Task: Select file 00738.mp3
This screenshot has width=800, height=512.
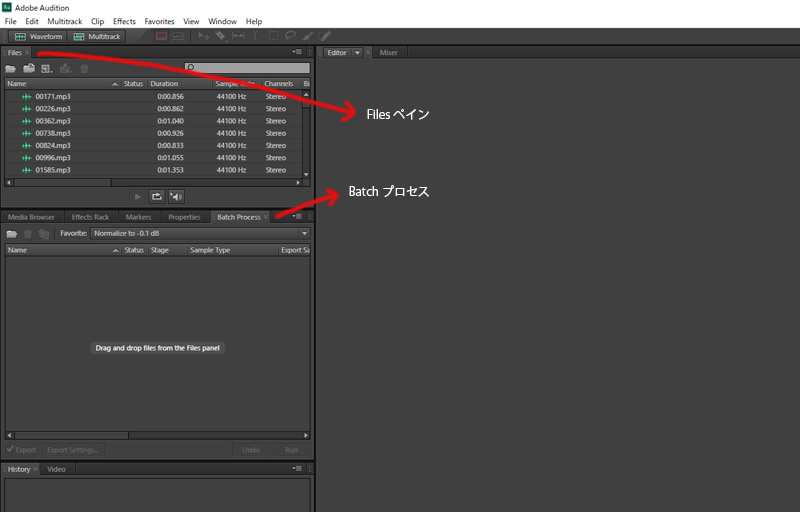Action: tap(154, 133)
